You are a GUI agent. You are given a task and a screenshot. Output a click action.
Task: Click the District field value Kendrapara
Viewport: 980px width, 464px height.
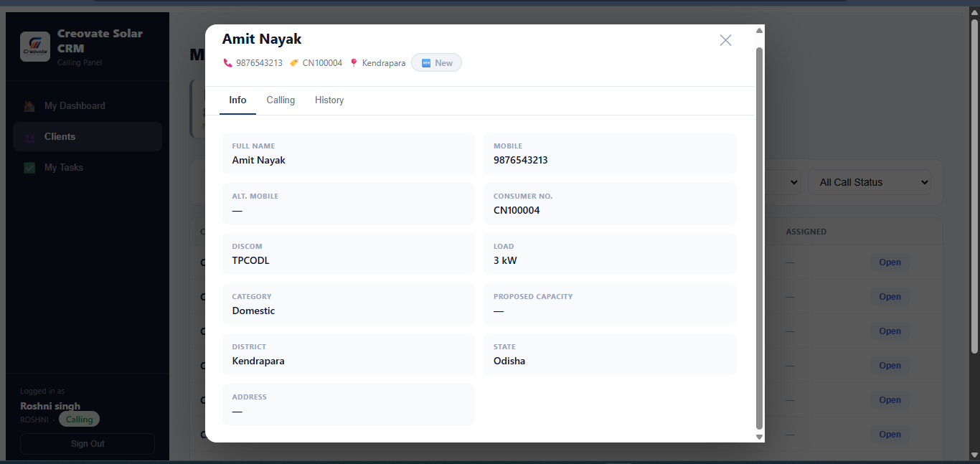coord(258,361)
